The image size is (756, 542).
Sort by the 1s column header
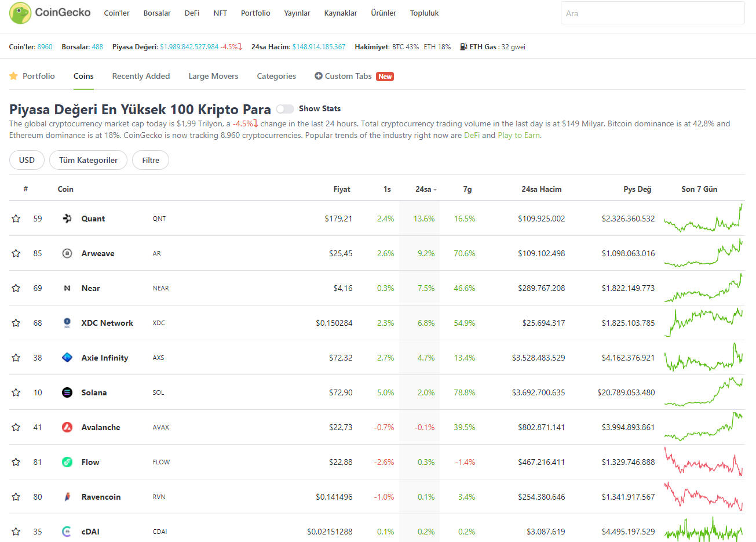tap(387, 189)
